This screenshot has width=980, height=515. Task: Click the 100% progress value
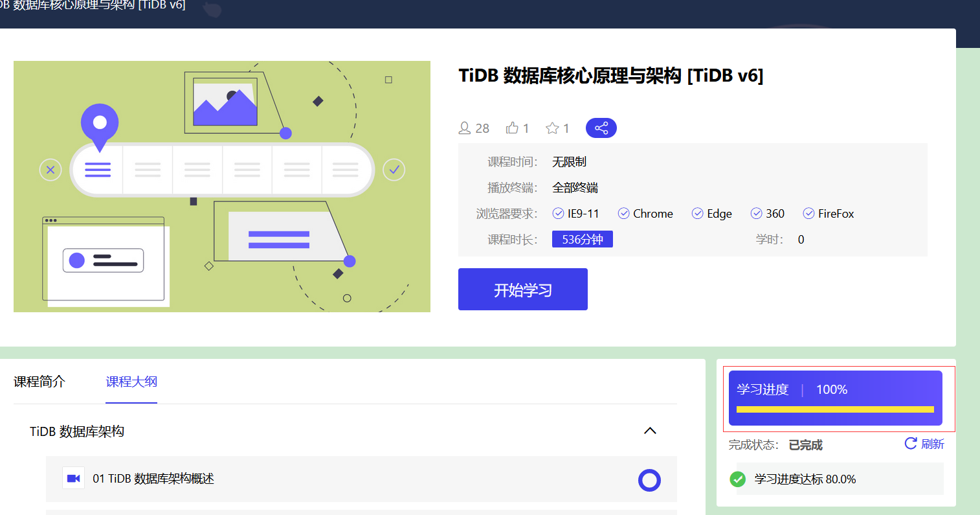832,389
